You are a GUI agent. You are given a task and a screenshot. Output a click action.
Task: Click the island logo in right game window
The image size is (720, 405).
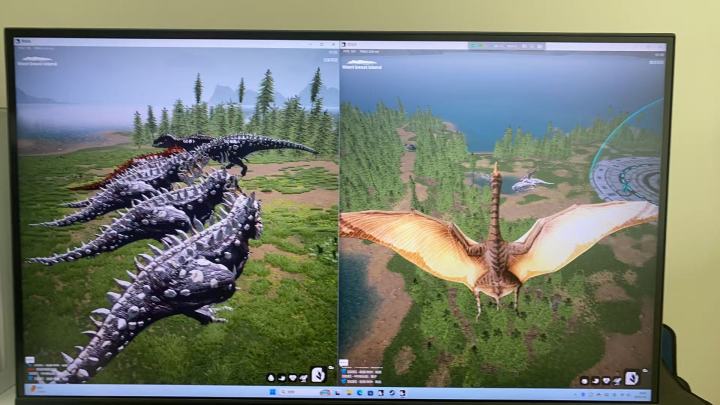pos(362,64)
